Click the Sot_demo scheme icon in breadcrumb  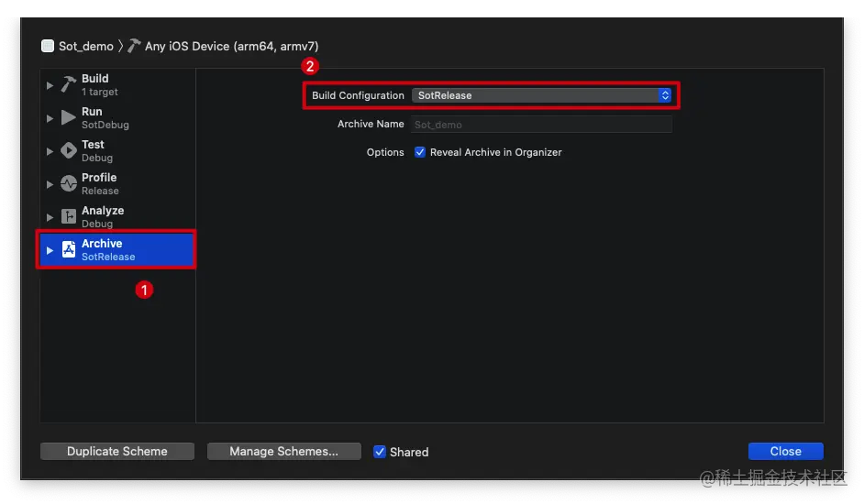click(48, 46)
